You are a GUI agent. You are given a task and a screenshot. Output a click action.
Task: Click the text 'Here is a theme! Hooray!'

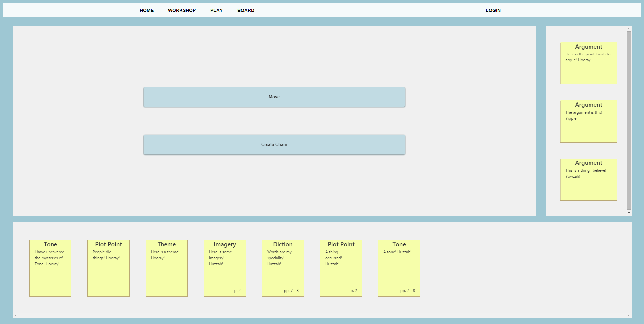(165, 255)
